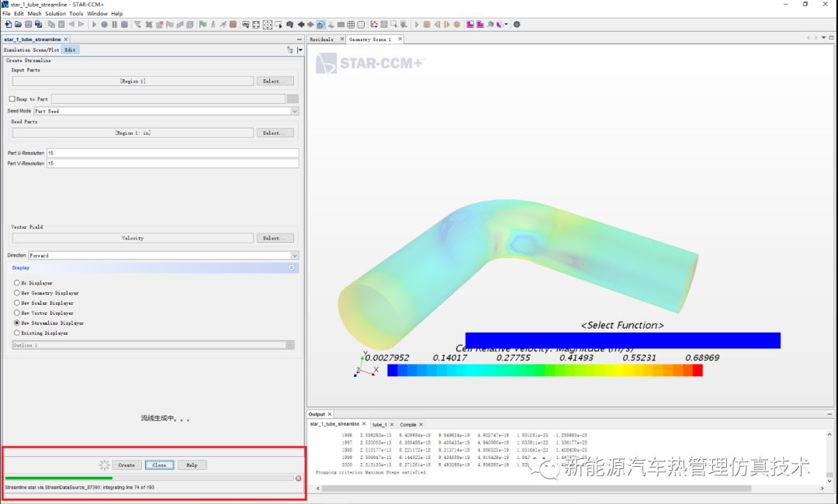Click the grey record-circle toolbar icon
This screenshot has height=504, width=838.
click(104, 24)
